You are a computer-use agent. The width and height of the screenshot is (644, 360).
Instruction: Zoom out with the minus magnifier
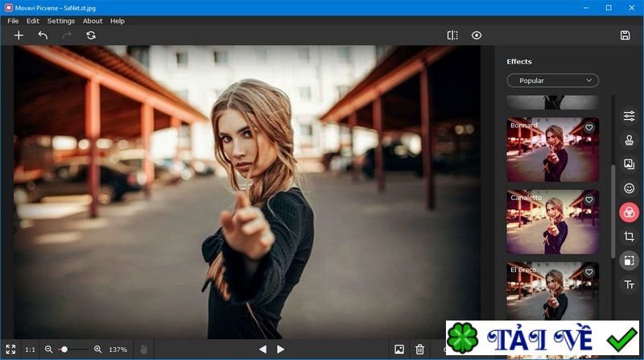48,350
